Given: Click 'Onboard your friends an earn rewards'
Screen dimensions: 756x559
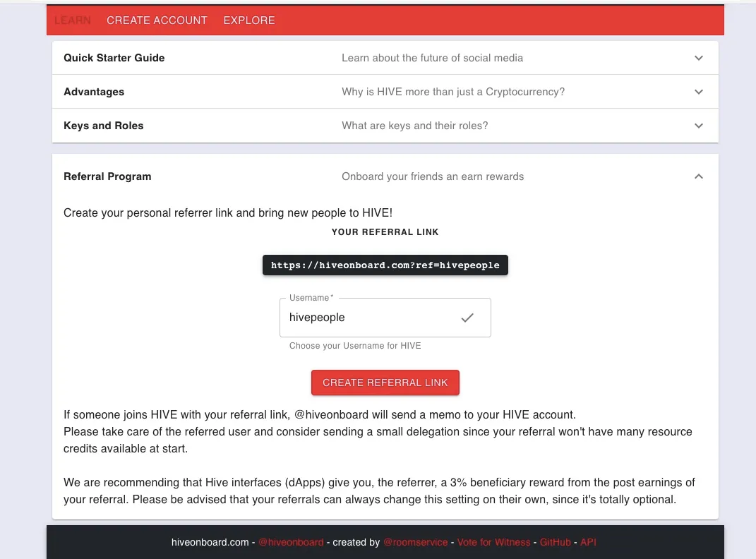Looking at the screenshot, I should pos(433,176).
